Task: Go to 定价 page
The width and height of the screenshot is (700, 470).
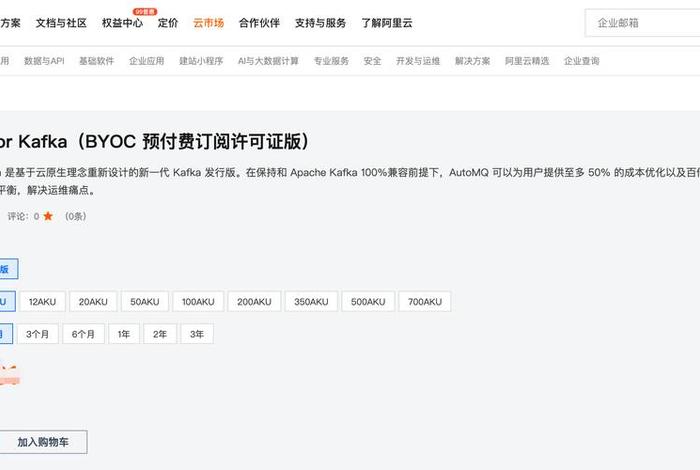Action: 168,23
